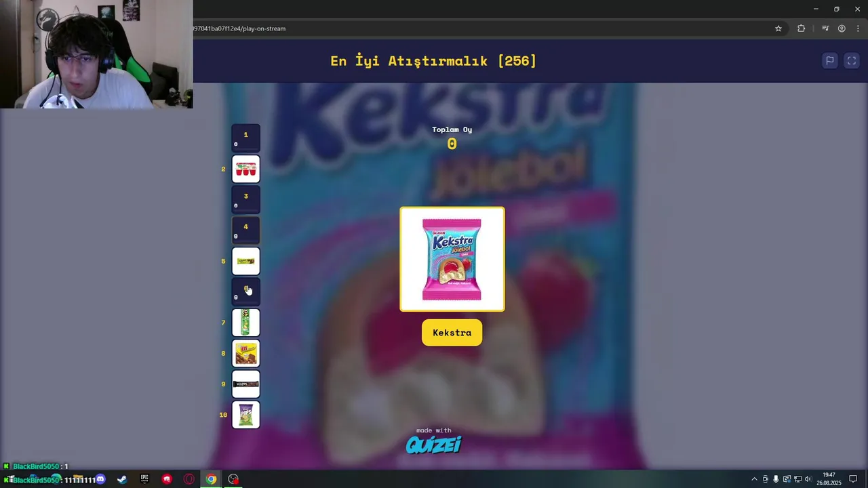Place Kekstra in rank slot 6

[x=245, y=291]
